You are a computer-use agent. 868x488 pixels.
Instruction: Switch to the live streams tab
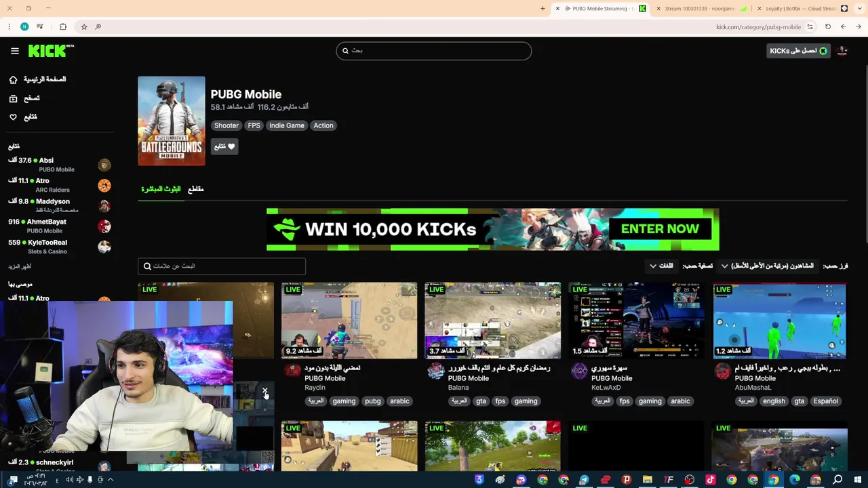click(x=161, y=189)
